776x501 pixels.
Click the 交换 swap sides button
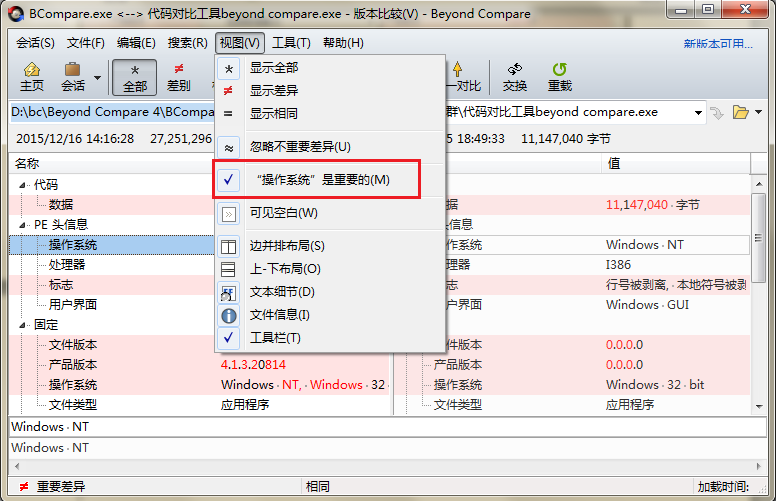(515, 77)
